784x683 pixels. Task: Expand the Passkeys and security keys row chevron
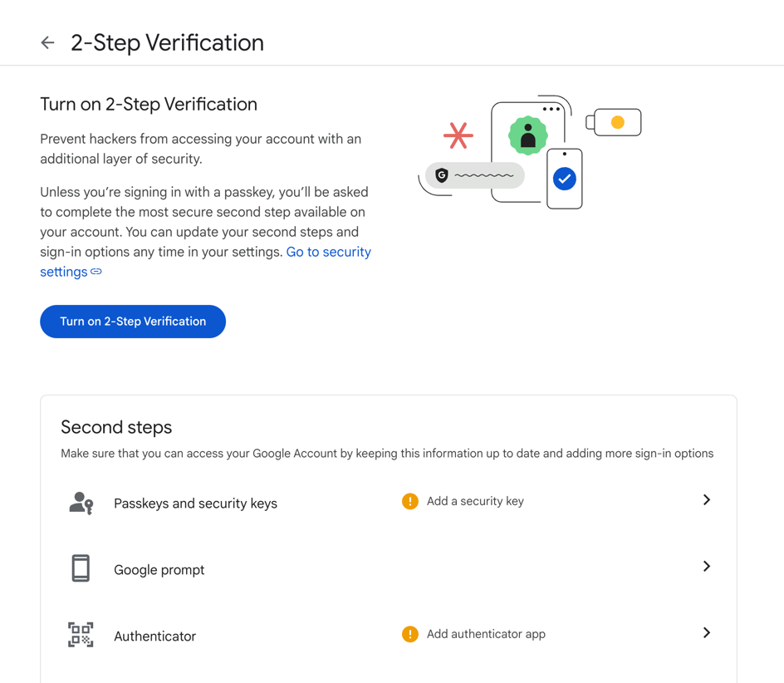707,500
